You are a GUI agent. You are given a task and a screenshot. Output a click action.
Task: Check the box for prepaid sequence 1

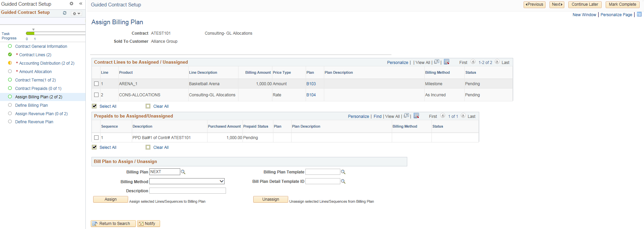[97, 138]
